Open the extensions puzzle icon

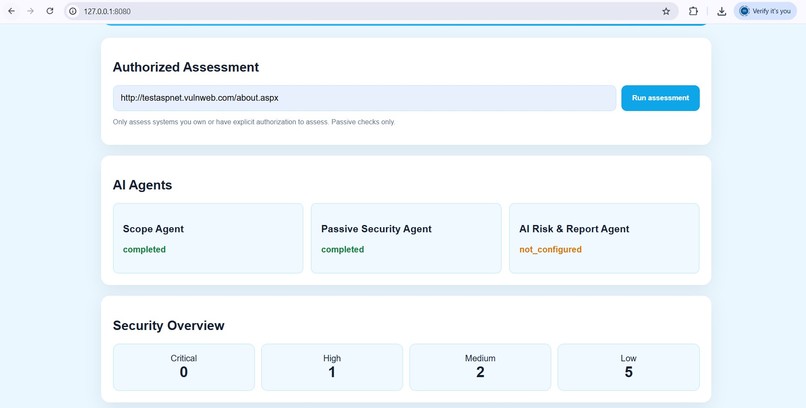tap(693, 11)
